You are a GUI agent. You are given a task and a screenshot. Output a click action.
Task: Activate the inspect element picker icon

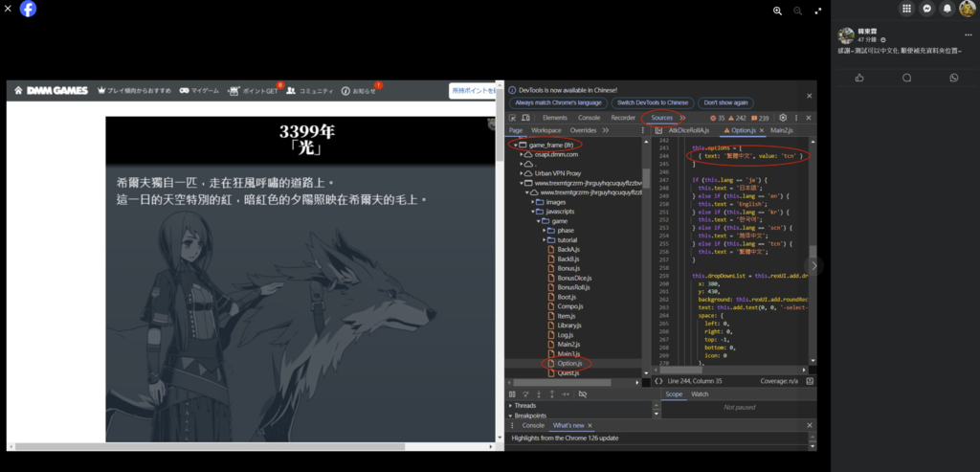click(513, 118)
